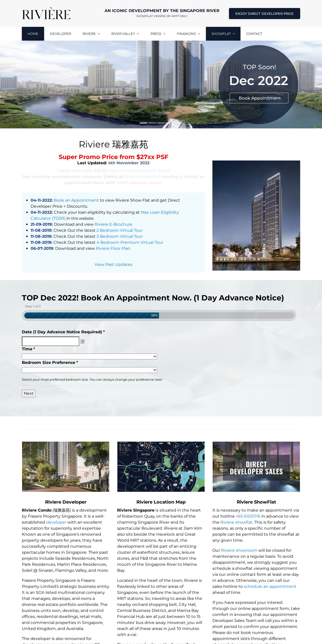Open the DEVELOPER page
The width and height of the screenshot is (322, 644).
[x=60, y=34]
